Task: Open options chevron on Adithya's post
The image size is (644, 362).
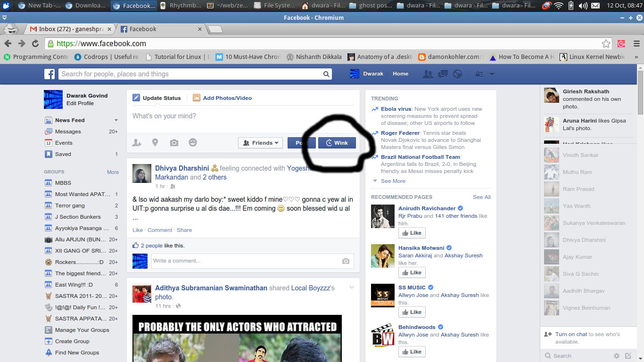Action: point(352,288)
